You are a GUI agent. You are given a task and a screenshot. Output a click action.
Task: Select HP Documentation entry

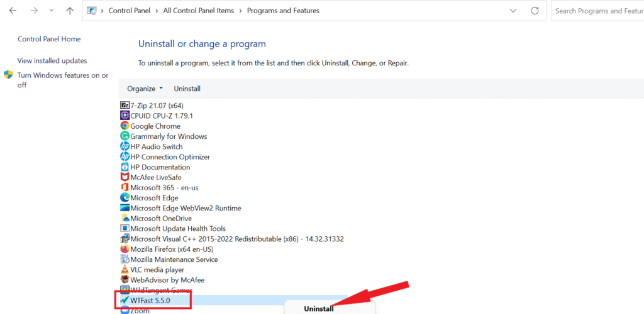tap(160, 167)
